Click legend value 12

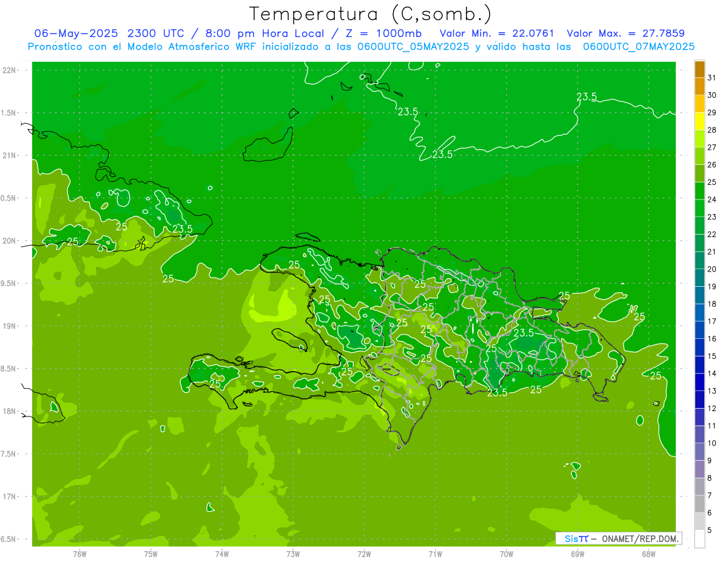[712, 409]
